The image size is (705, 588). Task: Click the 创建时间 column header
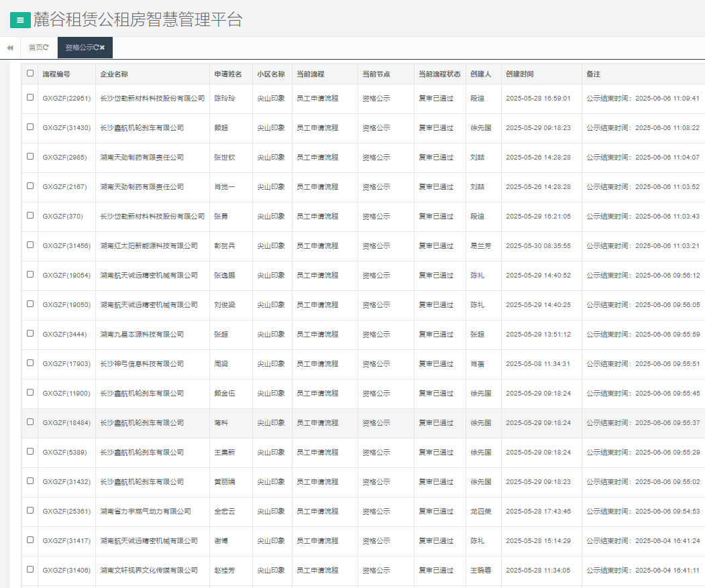[x=520, y=74]
